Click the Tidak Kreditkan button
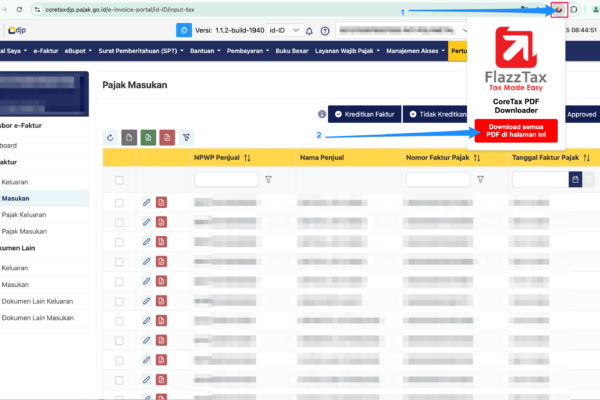The width and height of the screenshot is (600, 400). coord(435,114)
